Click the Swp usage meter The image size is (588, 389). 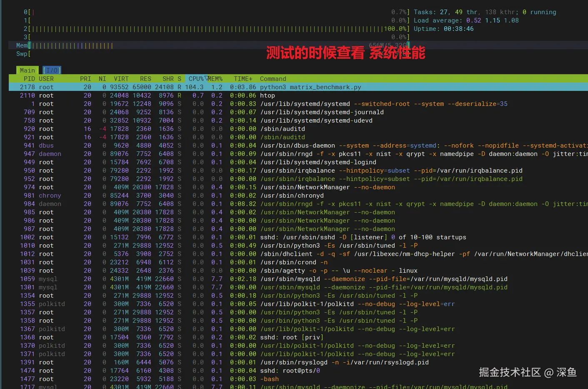[213, 54]
